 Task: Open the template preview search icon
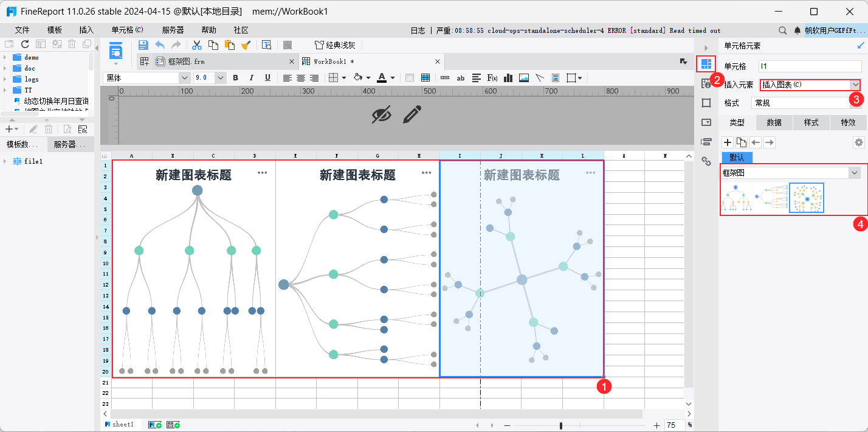pos(266,44)
